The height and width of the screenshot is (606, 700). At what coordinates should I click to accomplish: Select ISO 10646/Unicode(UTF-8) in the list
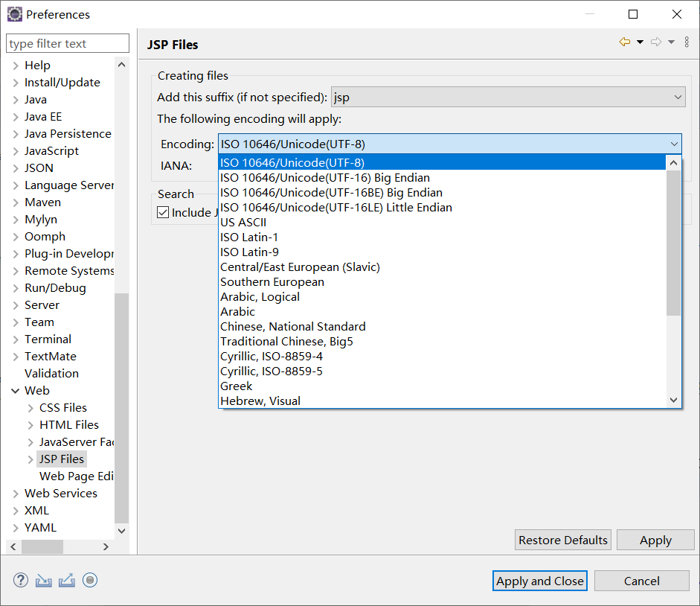pos(442,163)
